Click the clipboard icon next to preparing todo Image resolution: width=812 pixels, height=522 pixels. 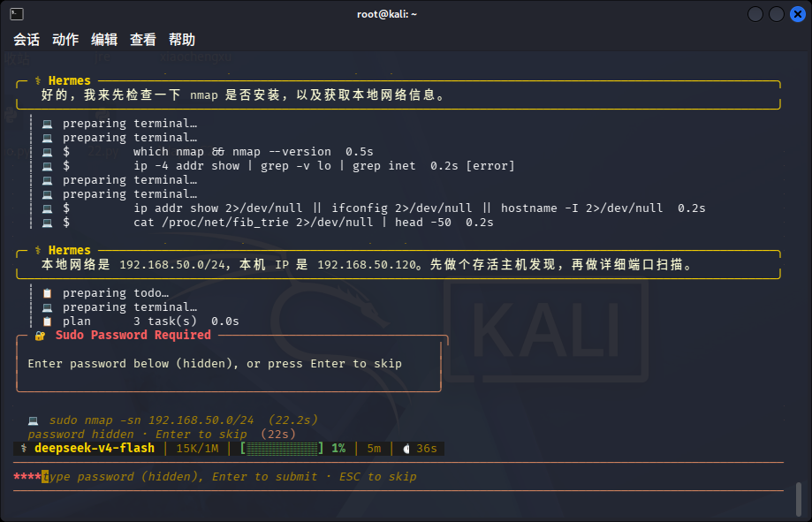47,293
